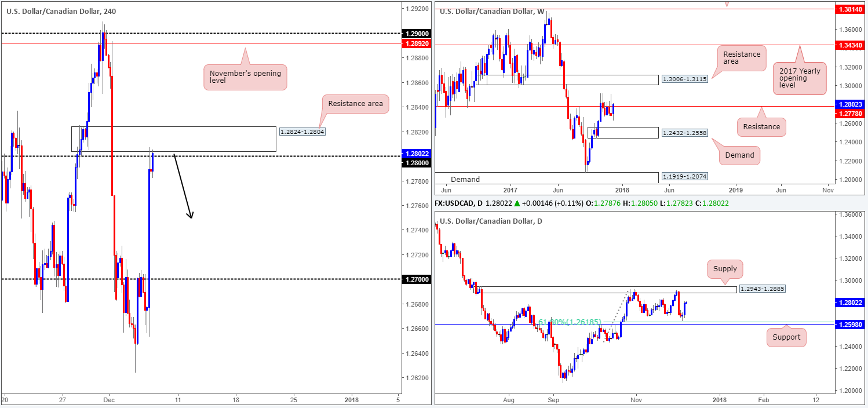
Task: Select the Demand callout on weekly chart
Action: [x=739, y=155]
